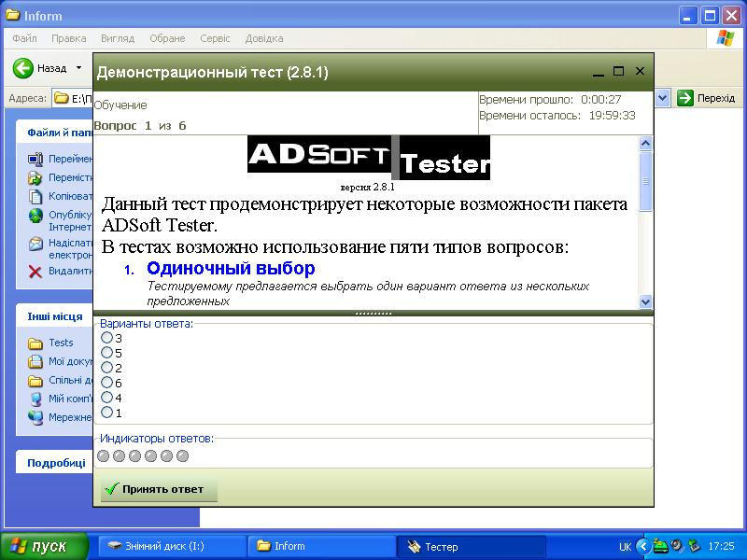Click the first answer indicator circle

coord(104,456)
